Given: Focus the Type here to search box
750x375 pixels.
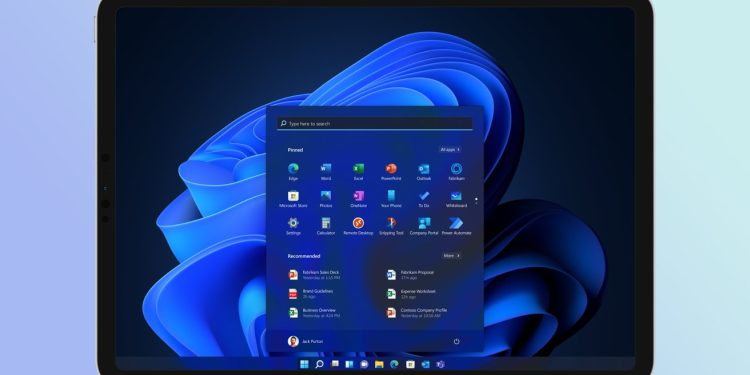Looking at the screenshot, I should click(375, 123).
